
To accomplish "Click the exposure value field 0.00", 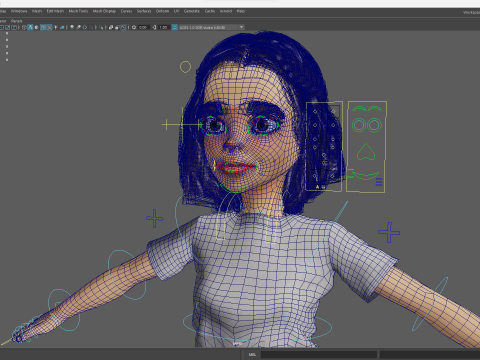I will (143, 27).
